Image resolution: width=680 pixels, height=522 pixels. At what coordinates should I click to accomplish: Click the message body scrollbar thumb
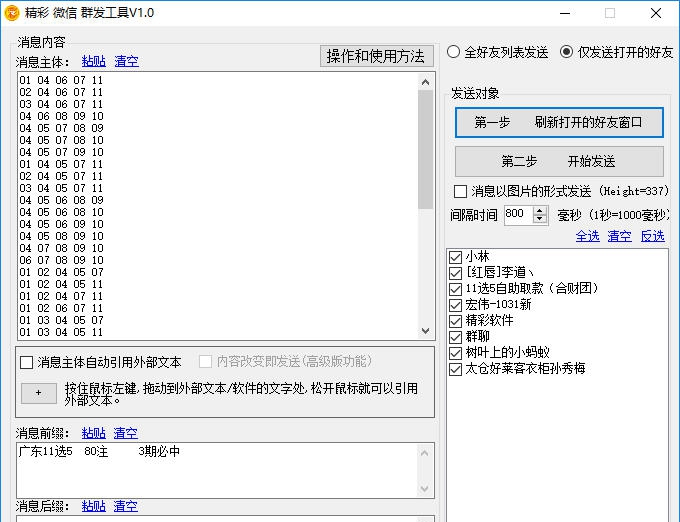tap(425, 150)
